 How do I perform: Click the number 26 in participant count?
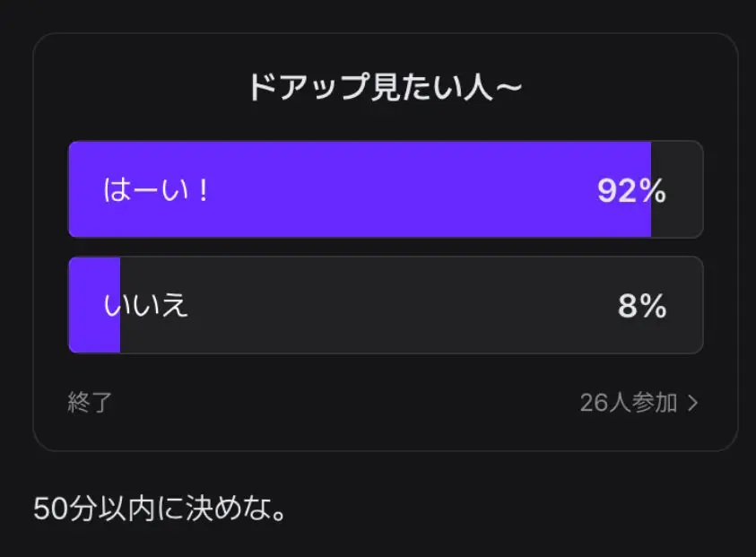(x=594, y=403)
